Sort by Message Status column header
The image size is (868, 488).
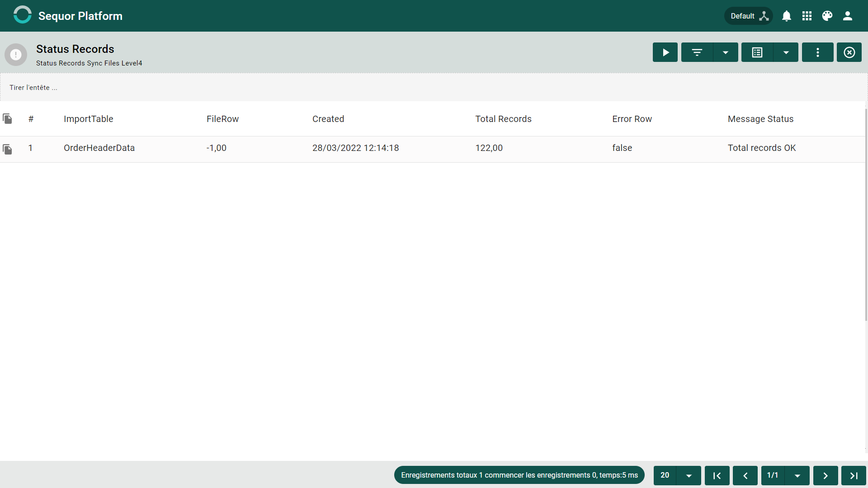[x=760, y=119]
